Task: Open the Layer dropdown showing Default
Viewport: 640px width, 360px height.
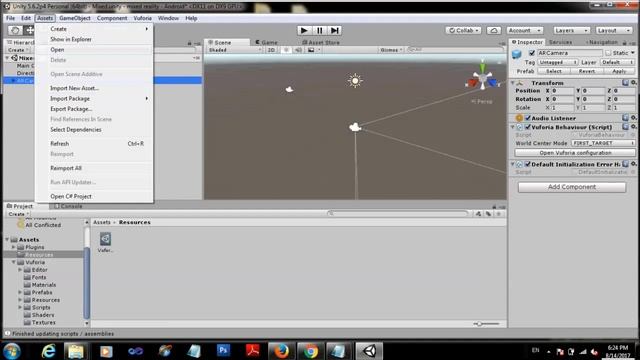Action: point(617,62)
